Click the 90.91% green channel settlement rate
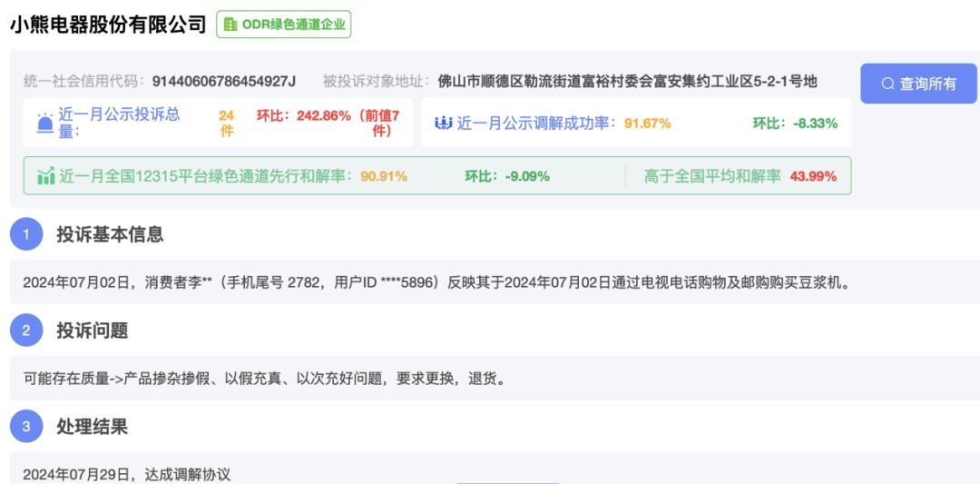Image resolution: width=980 pixels, height=484 pixels. click(384, 176)
